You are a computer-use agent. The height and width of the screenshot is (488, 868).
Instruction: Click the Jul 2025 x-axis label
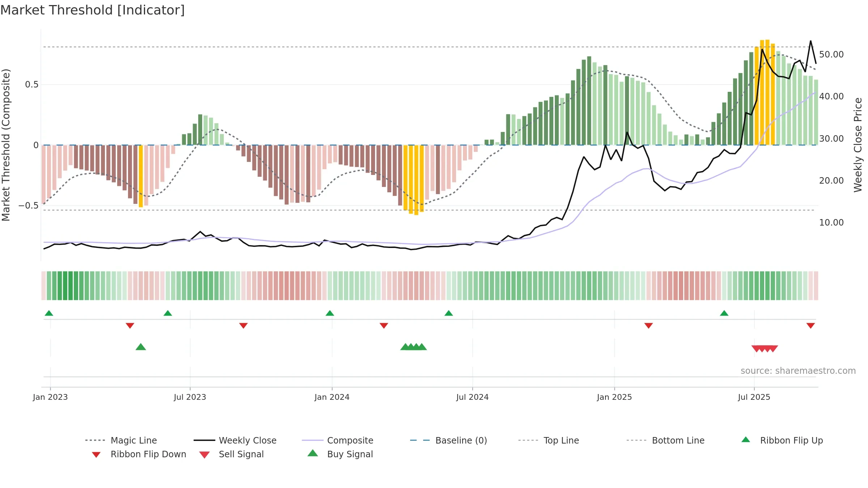coord(754,397)
